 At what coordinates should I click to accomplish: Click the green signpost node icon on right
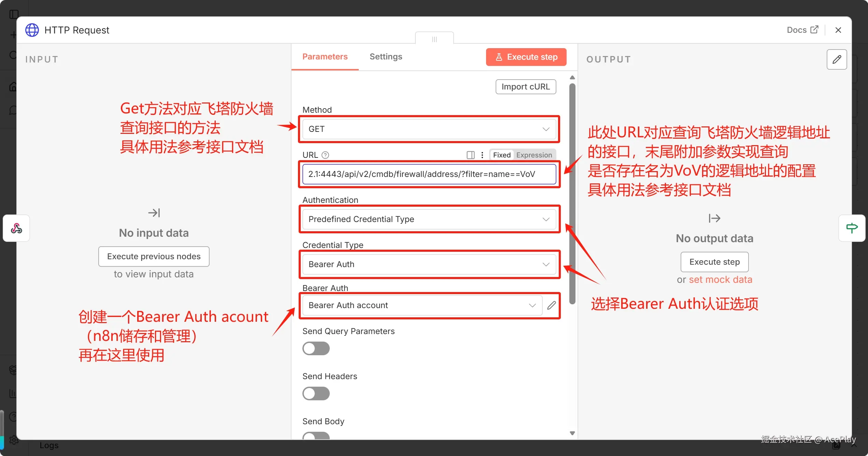point(852,228)
